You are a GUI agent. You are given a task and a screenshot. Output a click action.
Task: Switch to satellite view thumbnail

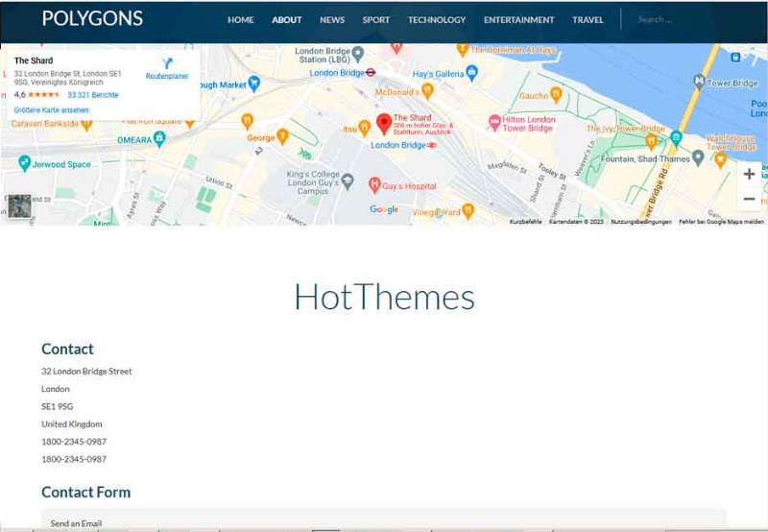tap(19, 206)
